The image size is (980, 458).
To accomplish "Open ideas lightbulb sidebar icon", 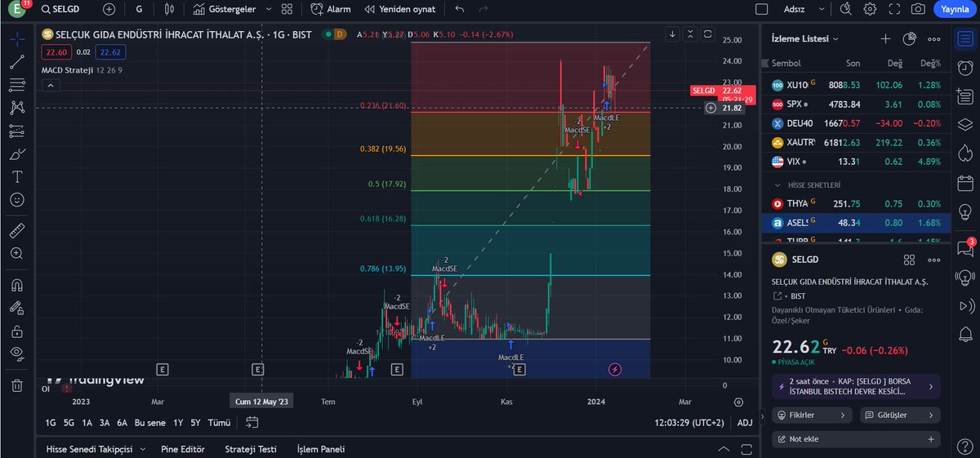I will point(964,214).
